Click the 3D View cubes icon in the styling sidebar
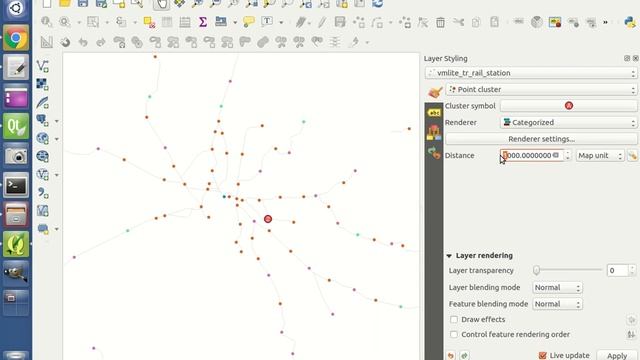 [x=434, y=132]
